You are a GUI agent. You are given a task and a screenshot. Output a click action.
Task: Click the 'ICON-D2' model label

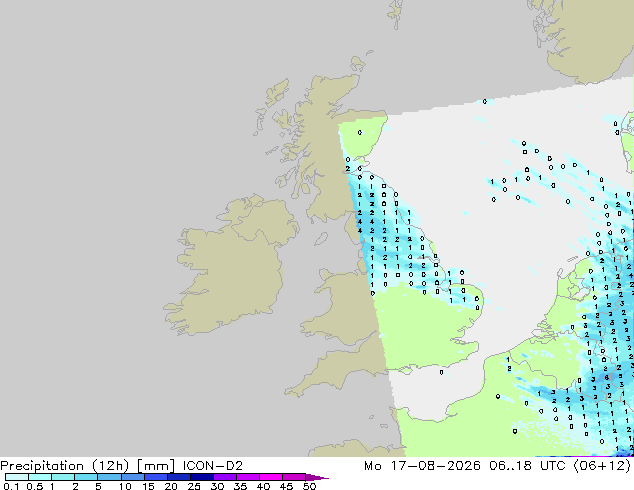(213, 466)
